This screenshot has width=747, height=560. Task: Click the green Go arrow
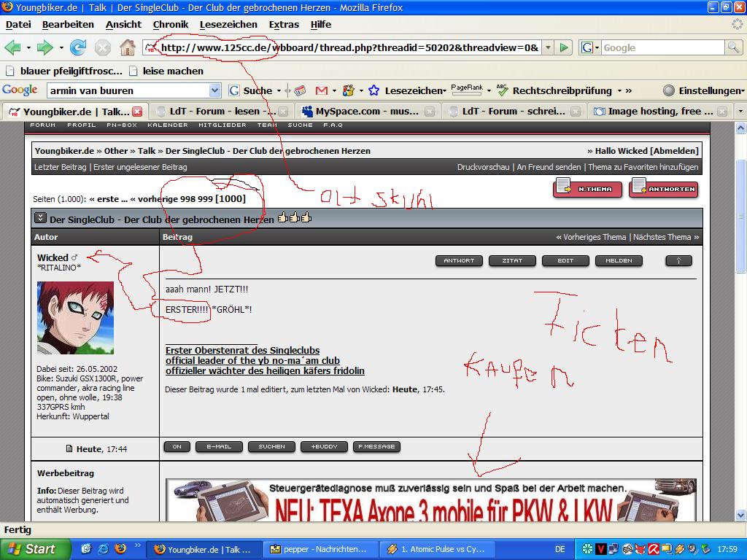564,47
